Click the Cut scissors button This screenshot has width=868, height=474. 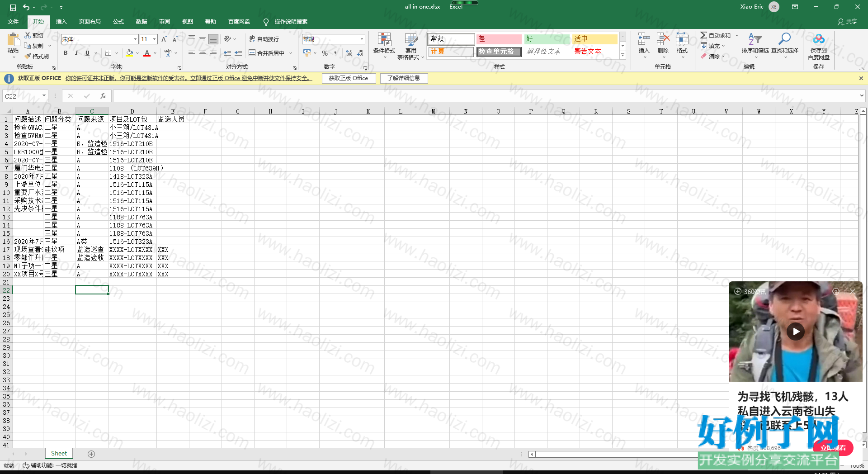[34, 35]
